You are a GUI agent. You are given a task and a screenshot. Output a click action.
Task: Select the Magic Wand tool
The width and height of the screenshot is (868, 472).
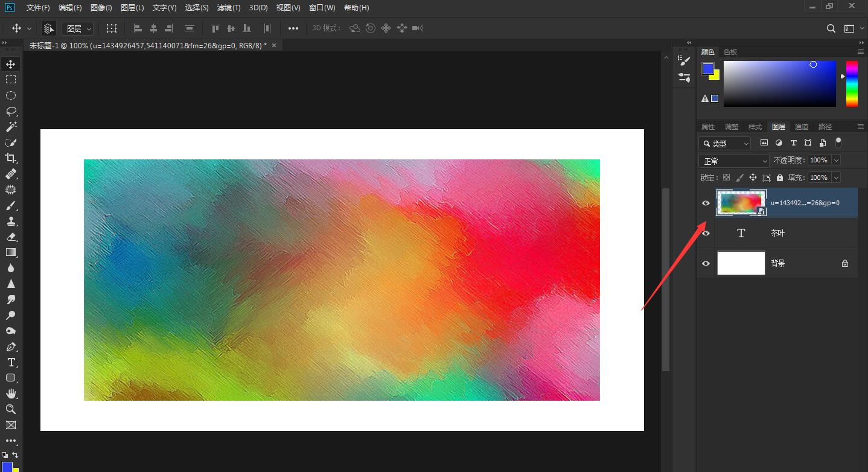click(x=11, y=127)
